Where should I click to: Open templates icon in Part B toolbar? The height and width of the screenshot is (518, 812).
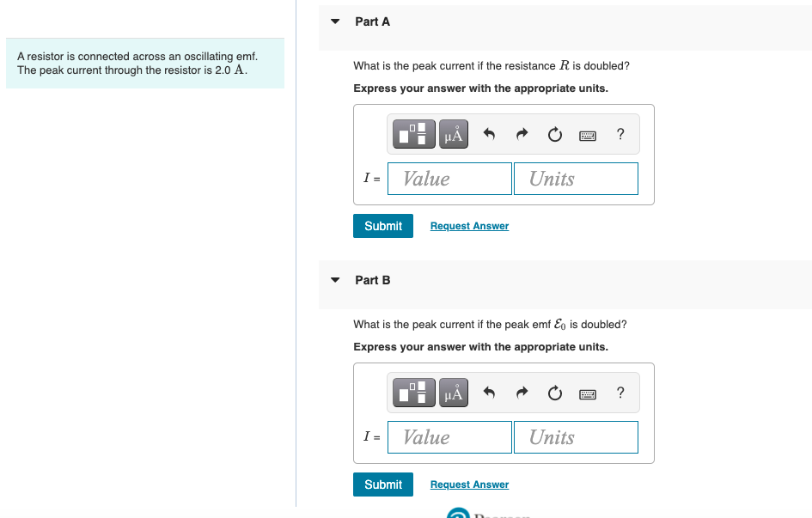tap(414, 393)
